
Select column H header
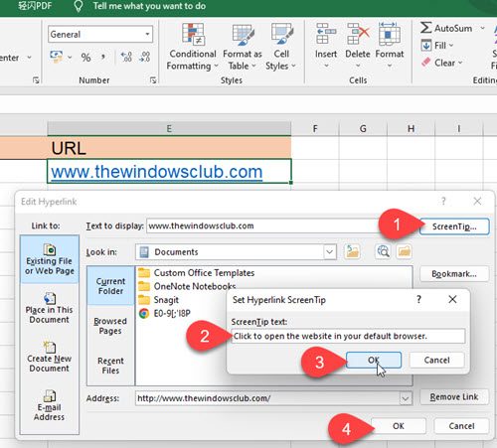click(x=411, y=128)
